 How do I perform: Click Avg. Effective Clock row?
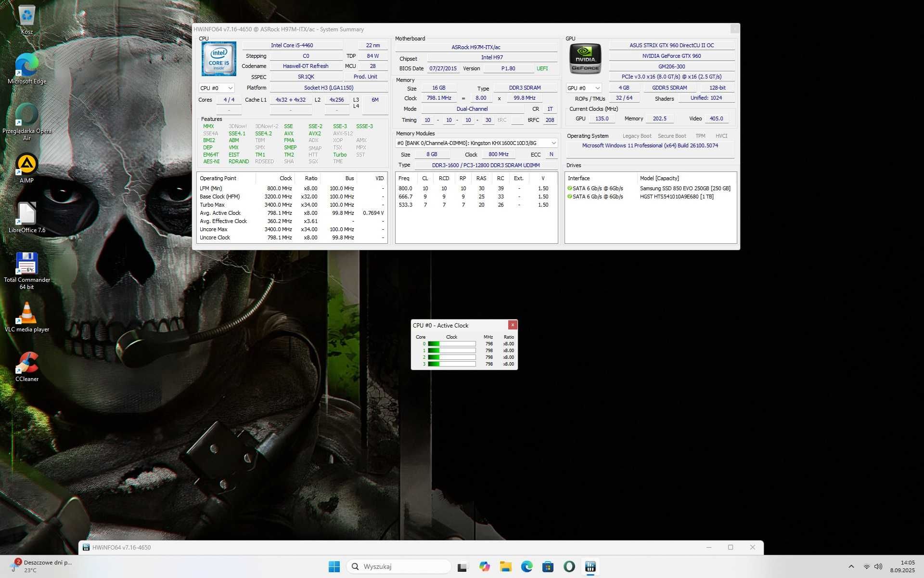[x=292, y=221]
